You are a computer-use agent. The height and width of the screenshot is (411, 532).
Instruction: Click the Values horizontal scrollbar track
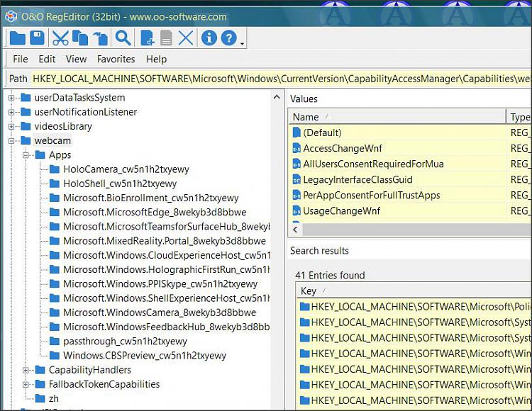(x=417, y=230)
